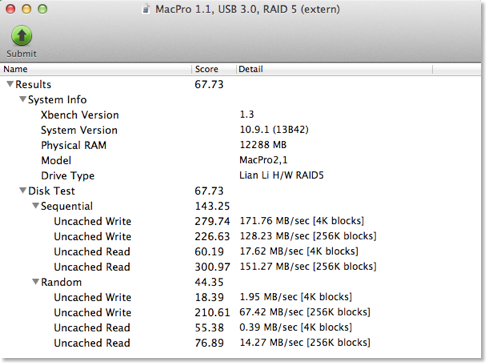Select the Drive Type row
This screenshot has width=486, height=363.
tap(240, 176)
